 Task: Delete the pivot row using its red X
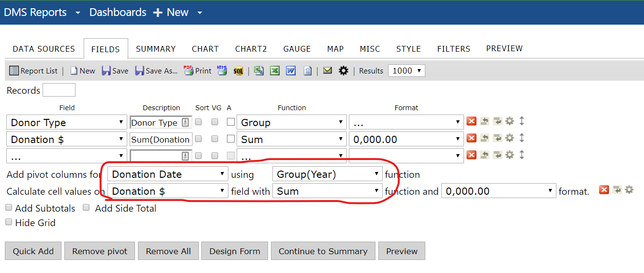(604, 190)
